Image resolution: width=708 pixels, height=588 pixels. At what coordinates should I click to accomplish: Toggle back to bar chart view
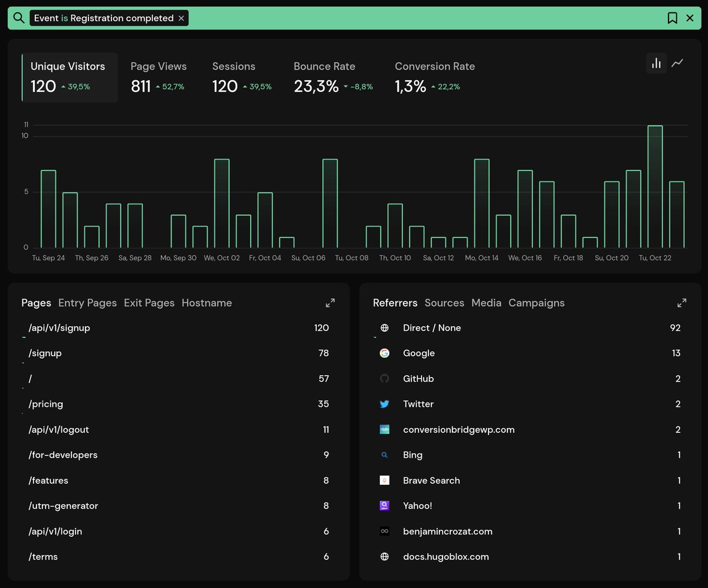(x=656, y=62)
